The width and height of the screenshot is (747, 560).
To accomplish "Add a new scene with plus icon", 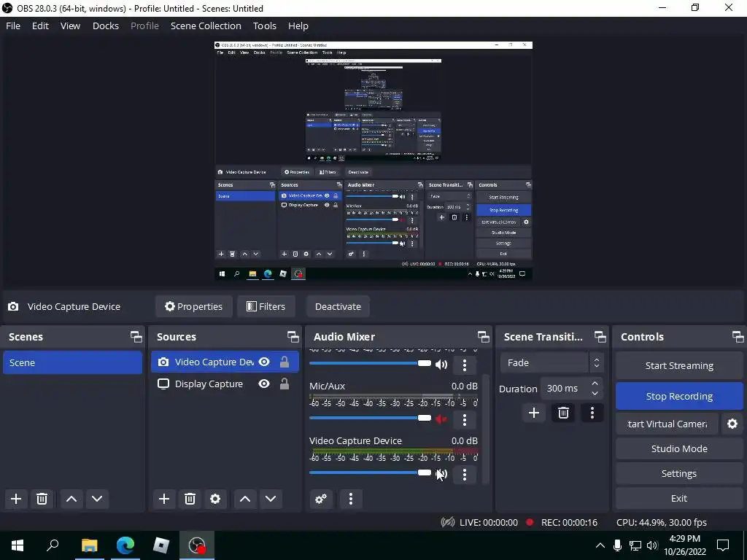I will click(x=16, y=499).
